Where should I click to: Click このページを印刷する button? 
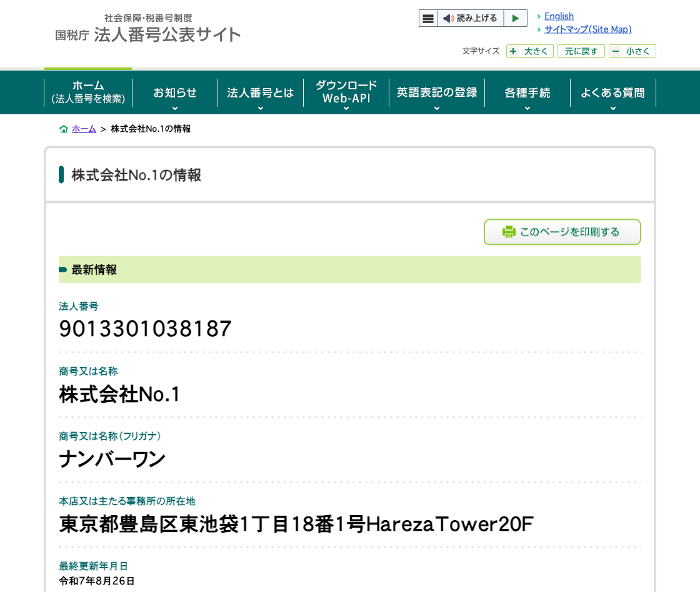[x=562, y=232]
